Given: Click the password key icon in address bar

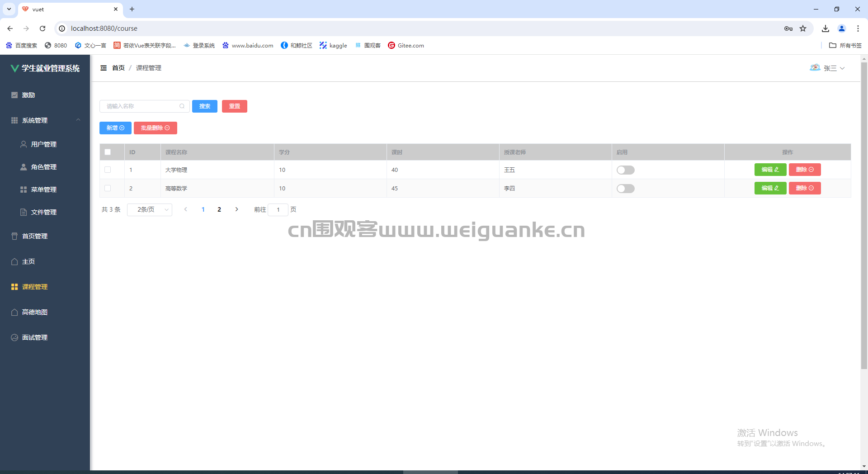Looking at the screenshot, I should [788, 28].
